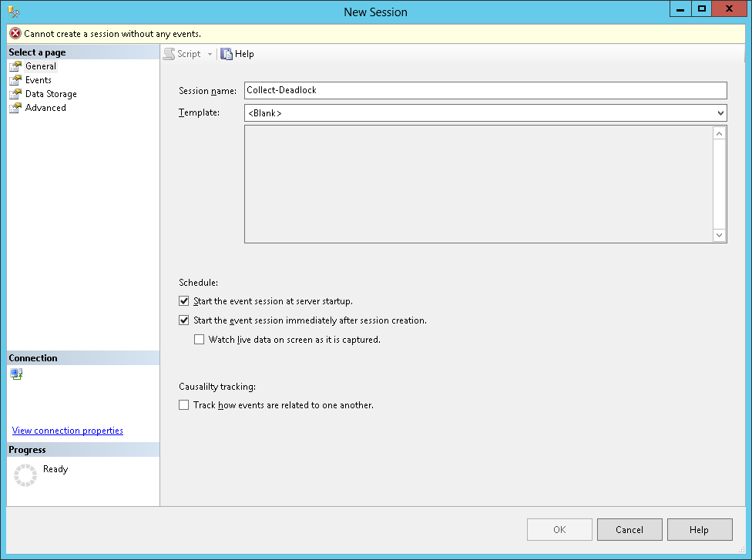The width and height of the screenshot is (752, 560).
Task: Expand the Script dropdown arrow
Action: 210,54
